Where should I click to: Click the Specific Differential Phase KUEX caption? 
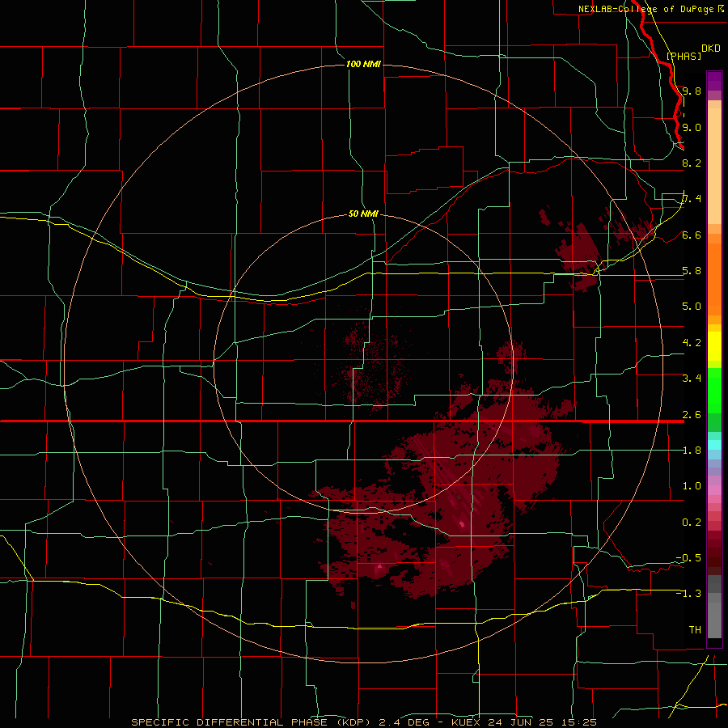point(363,722)
